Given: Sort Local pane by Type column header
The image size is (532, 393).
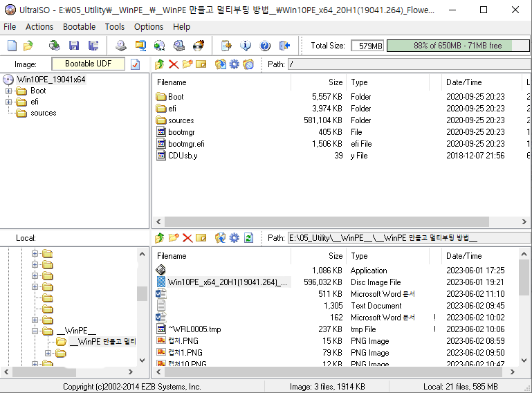Looking at the screenshot, I should click(388, 256).
